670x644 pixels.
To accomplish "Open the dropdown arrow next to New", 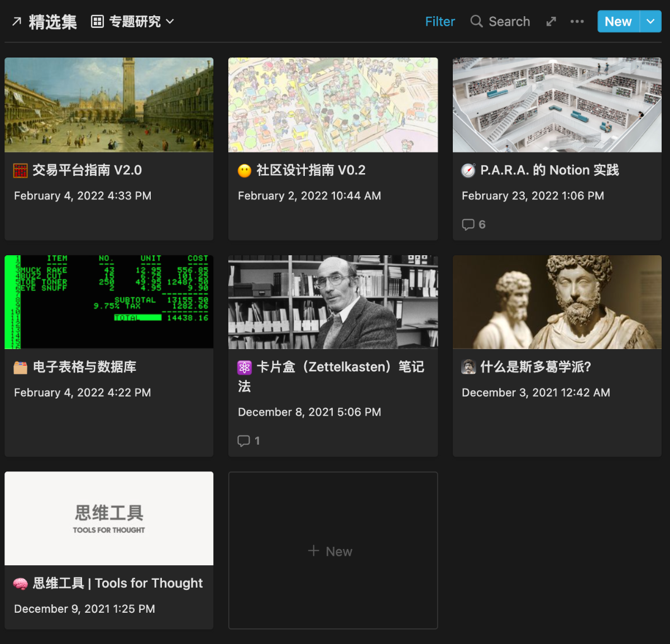I will [x=650, y=22].
